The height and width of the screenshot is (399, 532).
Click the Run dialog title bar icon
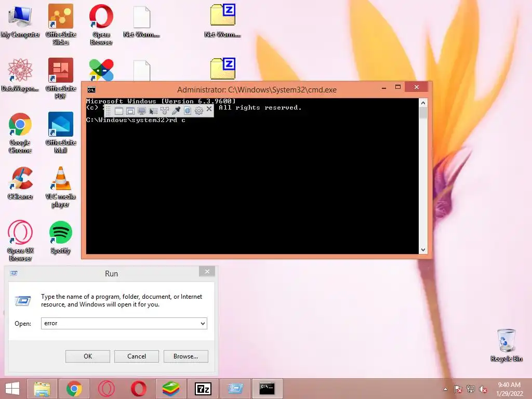(14, 273)
